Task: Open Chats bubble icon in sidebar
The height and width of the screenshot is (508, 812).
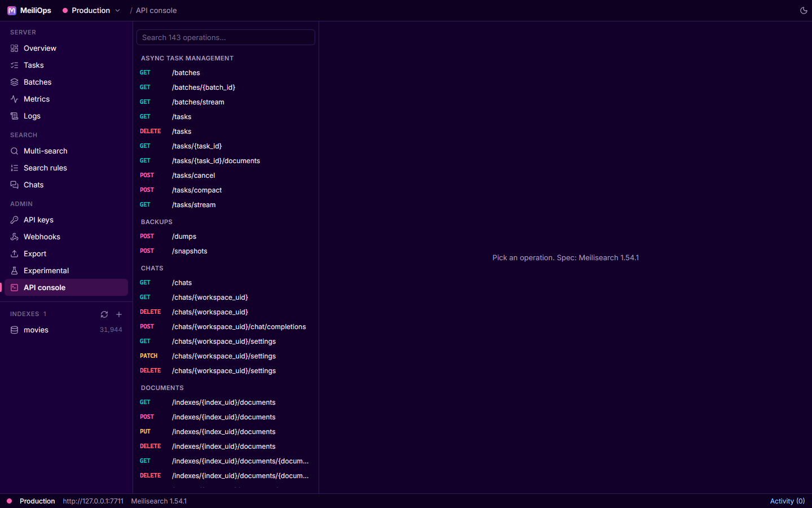Action: (15, 185)
